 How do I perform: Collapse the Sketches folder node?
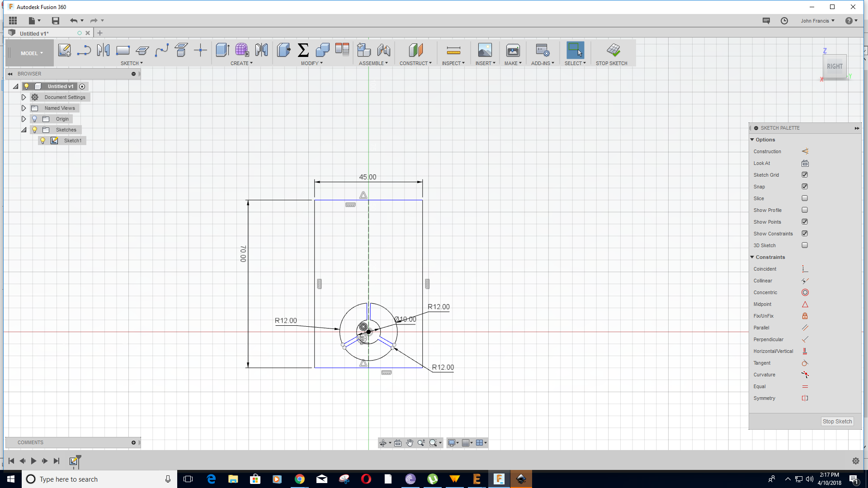point(24,130)
